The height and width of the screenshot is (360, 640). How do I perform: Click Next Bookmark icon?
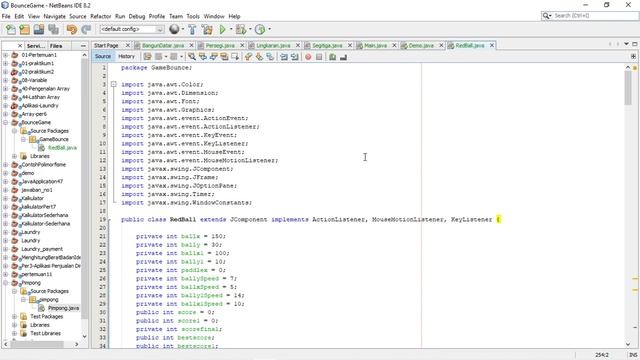click(259, 57)
